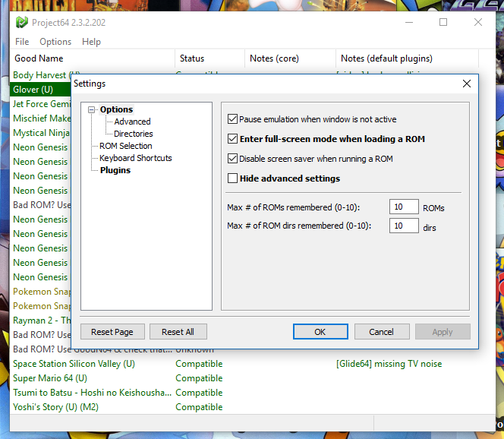Minimize the Project64 window
Screen dimensions: 504x439
[x=409, y=22]
